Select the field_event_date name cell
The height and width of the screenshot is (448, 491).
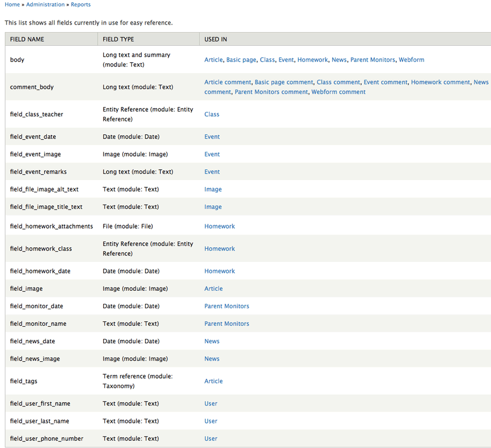click(x=51, y=136)
